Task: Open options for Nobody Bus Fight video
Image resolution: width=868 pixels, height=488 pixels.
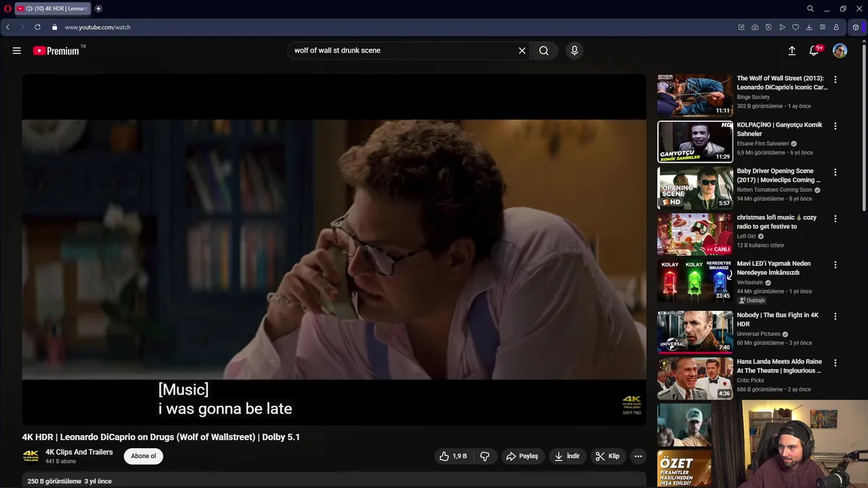Action: (835, 317)
